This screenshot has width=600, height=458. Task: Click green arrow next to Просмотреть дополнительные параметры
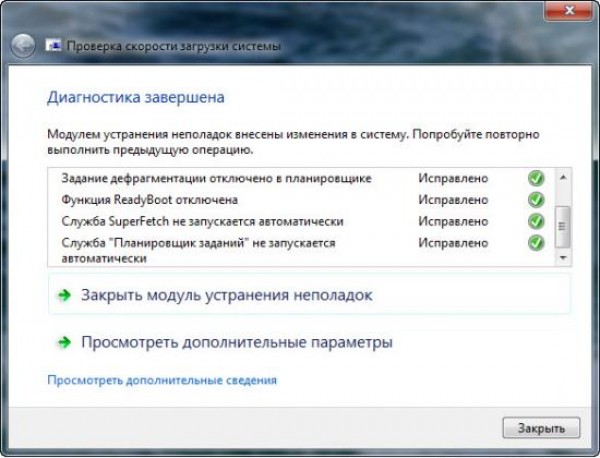[64, 342]
